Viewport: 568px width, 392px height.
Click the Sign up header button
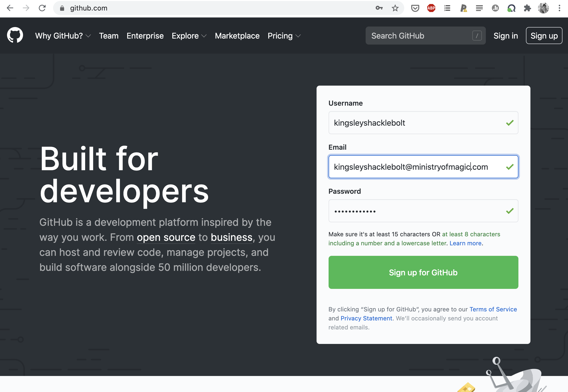click(544, 36)
